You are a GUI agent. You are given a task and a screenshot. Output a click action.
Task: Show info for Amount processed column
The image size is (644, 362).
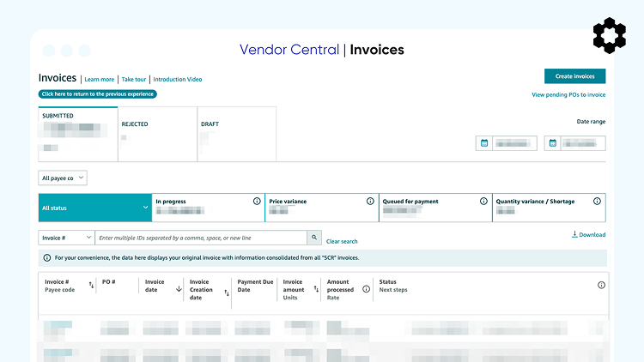366,289
